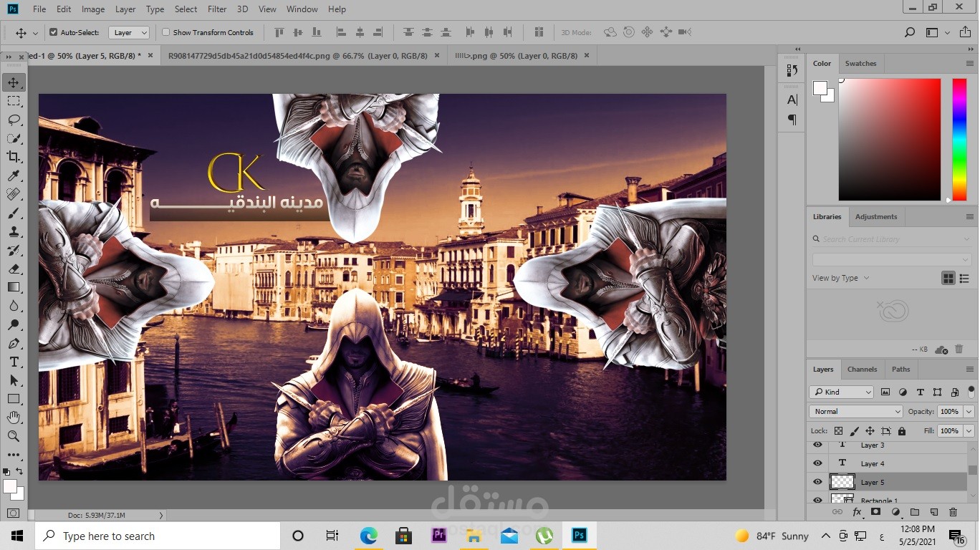Pick the Clone Stamp tool
Image resolution: width=980 pixels, height=550 pixels.
(14, 231)
